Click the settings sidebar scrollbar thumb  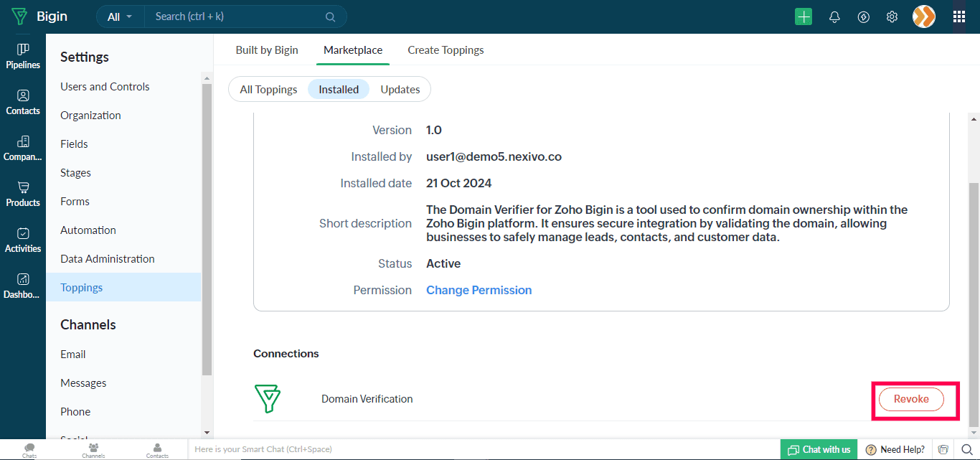pyautogui.click(x=207, y=230)
